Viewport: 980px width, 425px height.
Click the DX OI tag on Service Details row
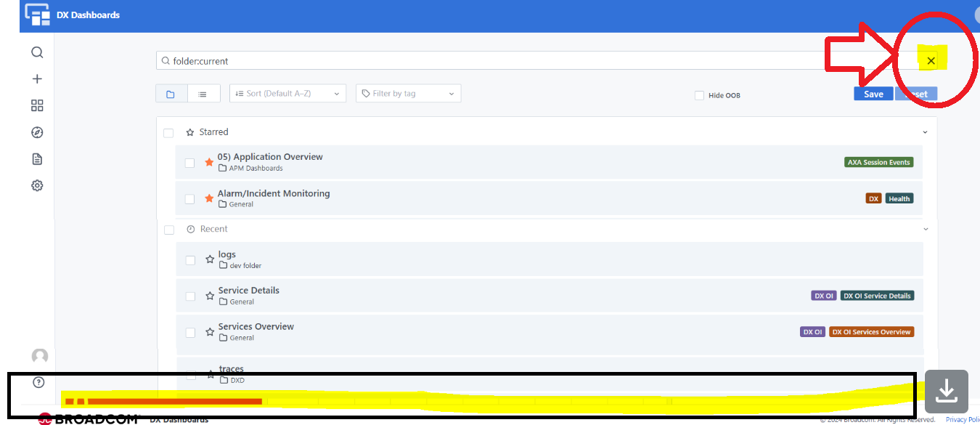[x=824, y=296]
